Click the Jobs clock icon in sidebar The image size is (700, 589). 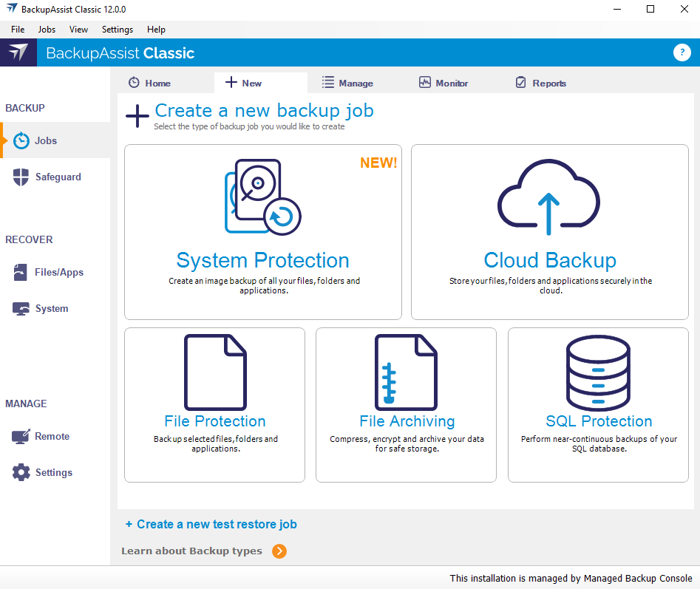tap(21, 140)
